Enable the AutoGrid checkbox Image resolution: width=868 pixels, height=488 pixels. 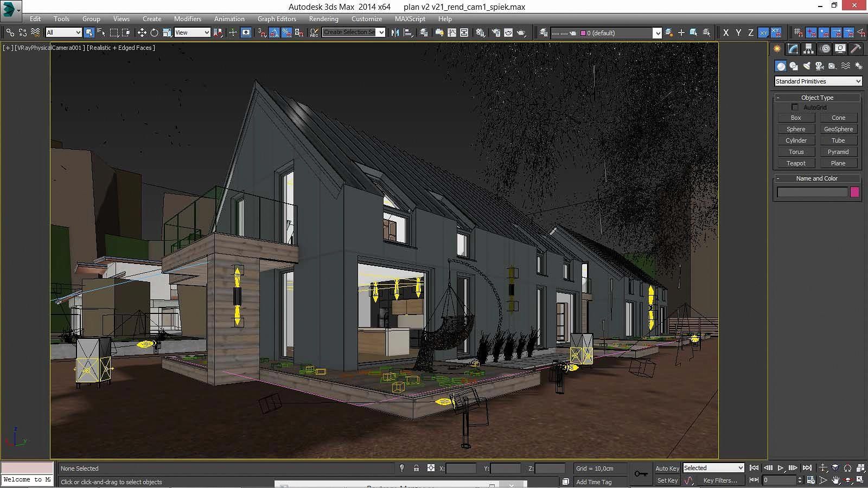coord(795,107)
